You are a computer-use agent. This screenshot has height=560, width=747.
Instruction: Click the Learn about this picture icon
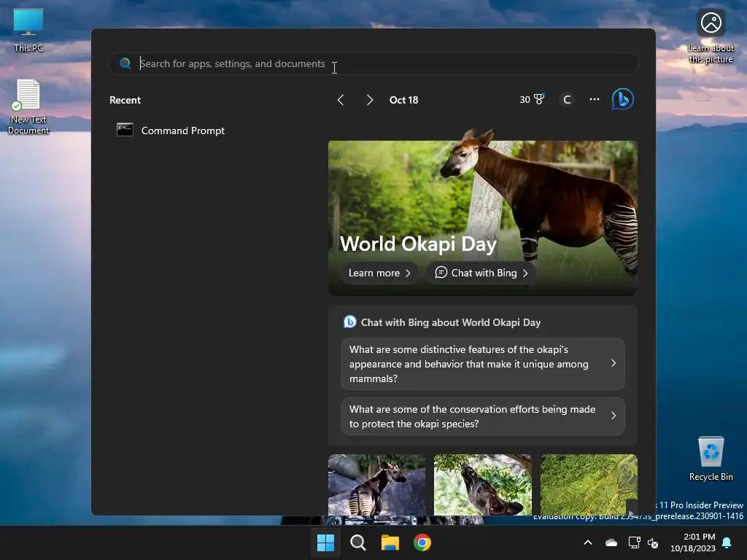711,23
